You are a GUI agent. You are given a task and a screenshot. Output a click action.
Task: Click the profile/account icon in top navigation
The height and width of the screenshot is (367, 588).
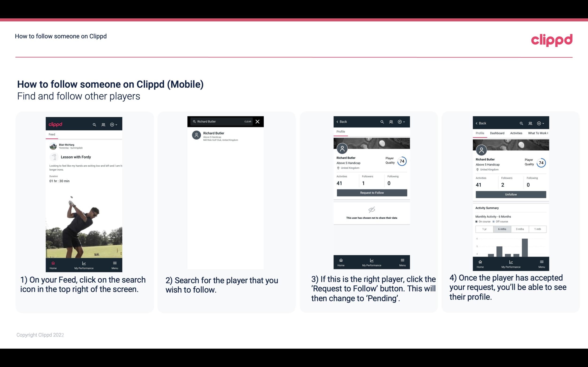coord(103,124)
